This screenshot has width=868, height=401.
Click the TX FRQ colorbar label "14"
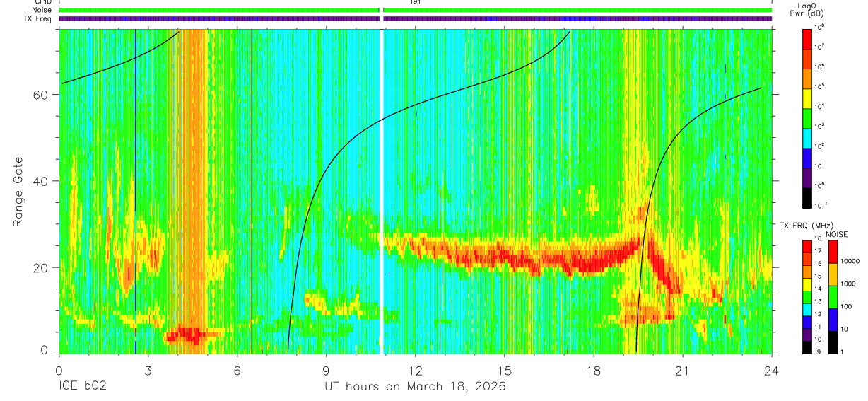817,289
